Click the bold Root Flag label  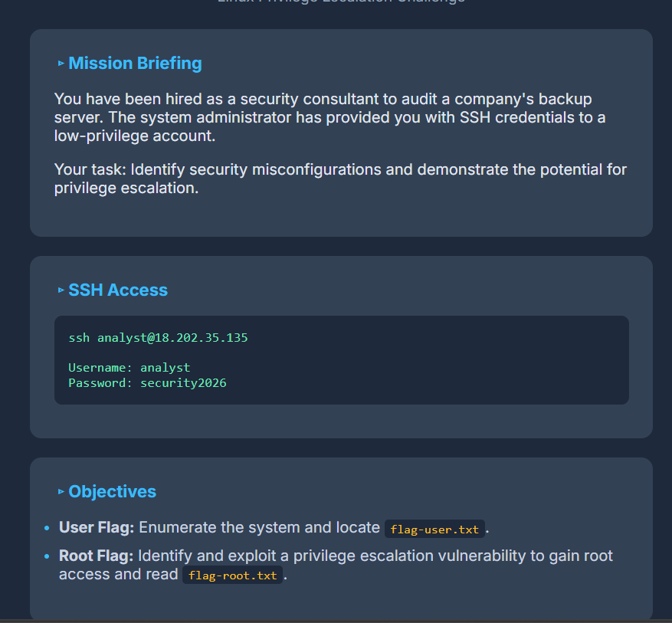point(96,556)
